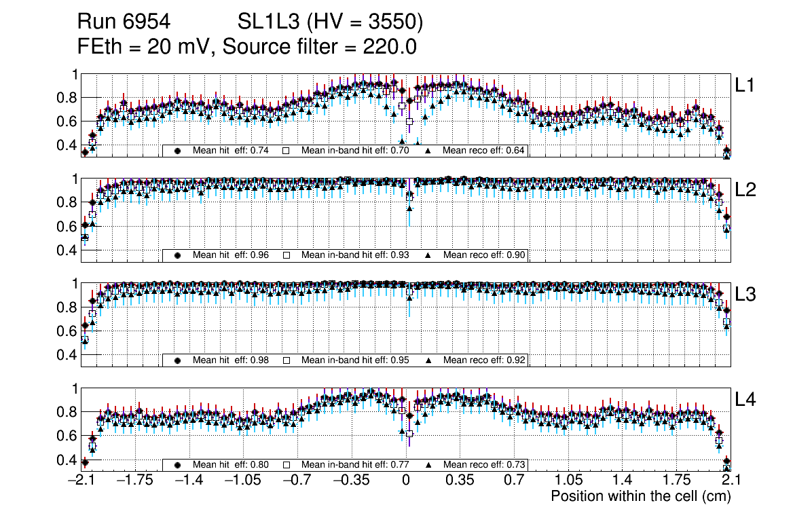Select the filled circle legend marker in L3 panel
This screenshot has width=812, height=524.
click(x=178, y=360)
